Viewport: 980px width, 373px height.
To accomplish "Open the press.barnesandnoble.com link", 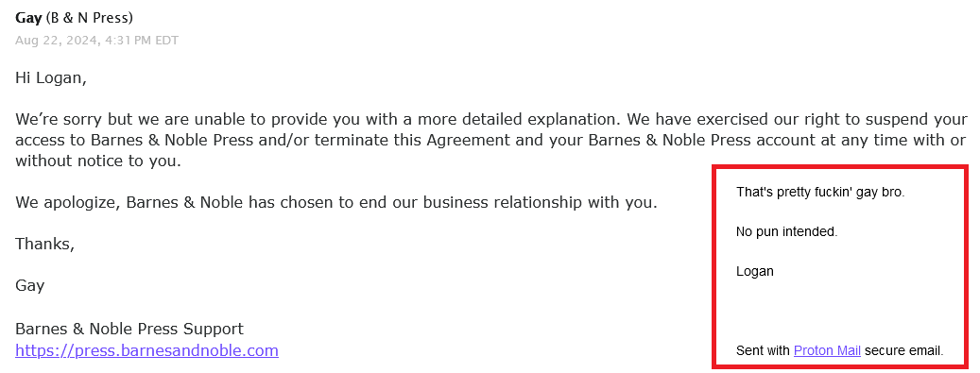I will coord(146,350).
